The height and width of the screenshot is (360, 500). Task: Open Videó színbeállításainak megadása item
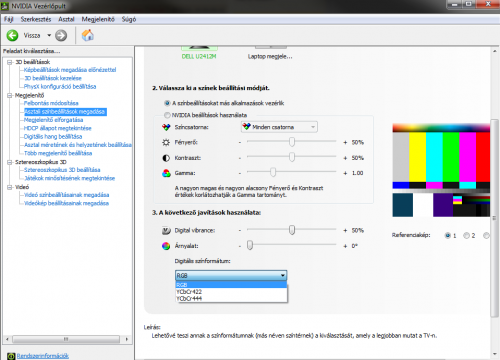pos(67,195)
